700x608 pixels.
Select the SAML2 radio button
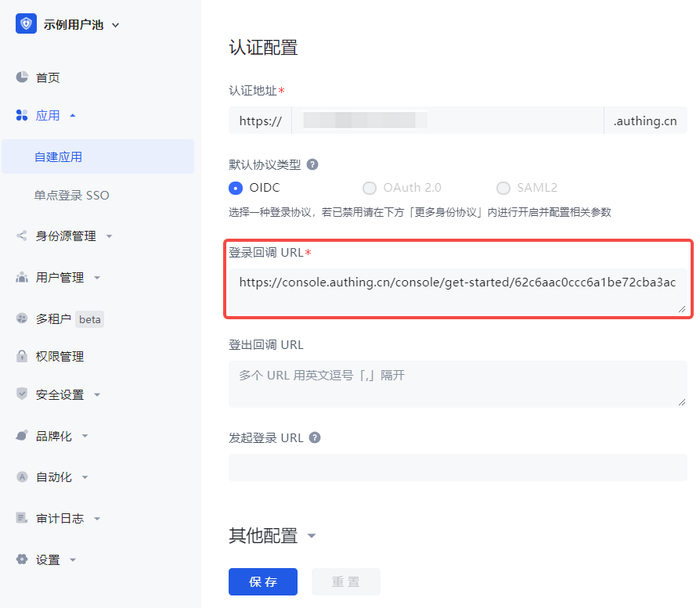tap(503, 188)
